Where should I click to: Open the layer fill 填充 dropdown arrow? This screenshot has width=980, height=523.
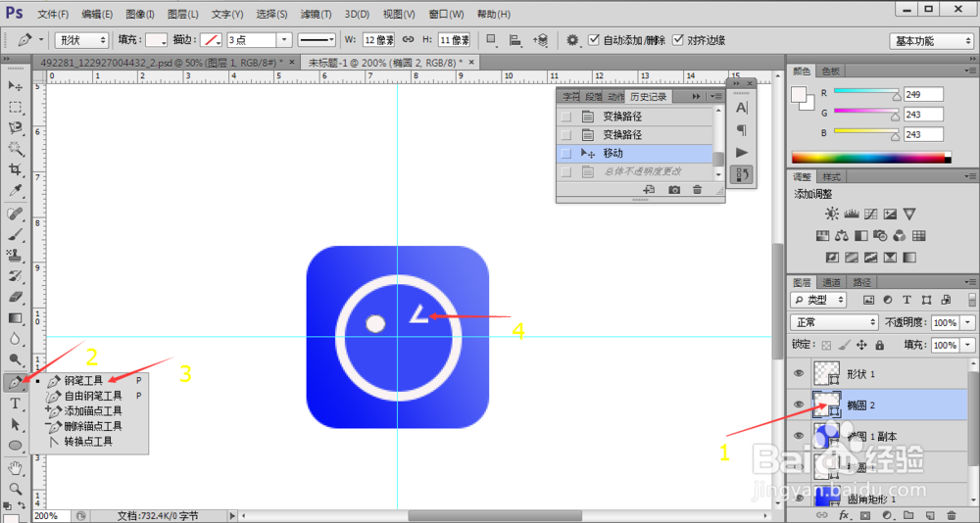[x=968, y=345]
